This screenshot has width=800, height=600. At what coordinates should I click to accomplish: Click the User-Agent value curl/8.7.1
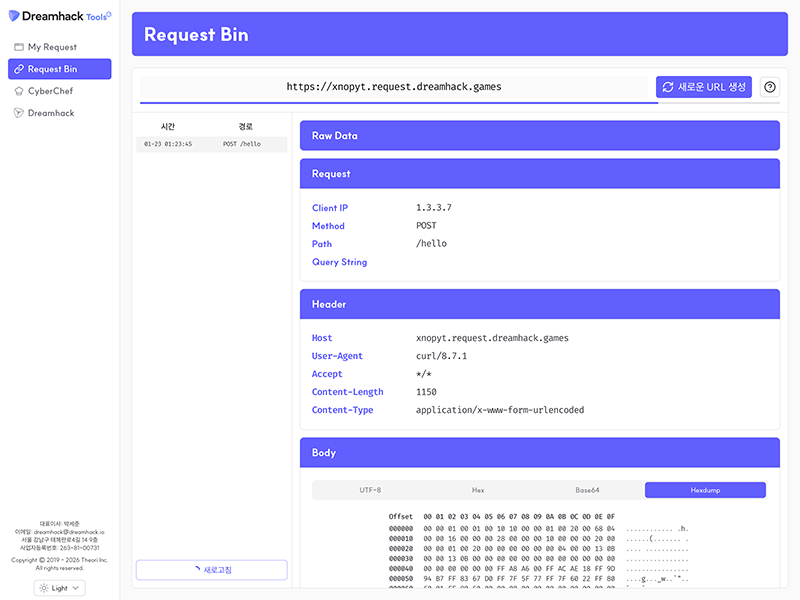[x=441, y=356]
